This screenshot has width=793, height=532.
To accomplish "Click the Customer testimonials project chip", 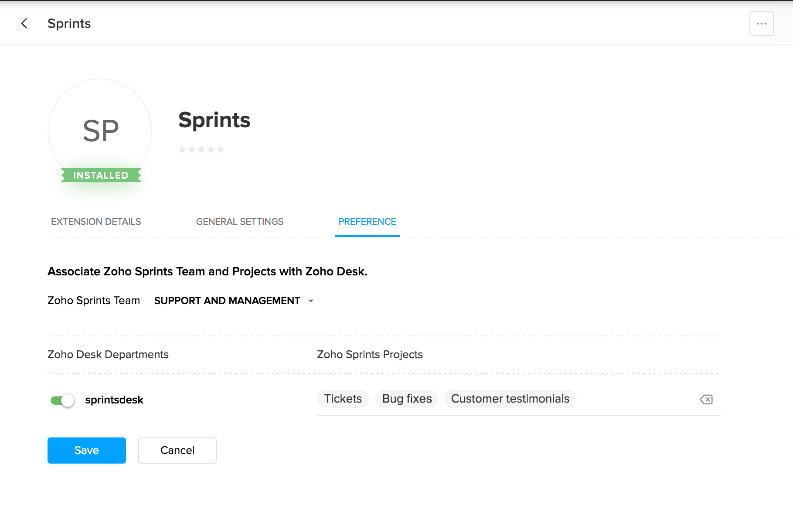I will pyautogui.click(x=510, y=399).
